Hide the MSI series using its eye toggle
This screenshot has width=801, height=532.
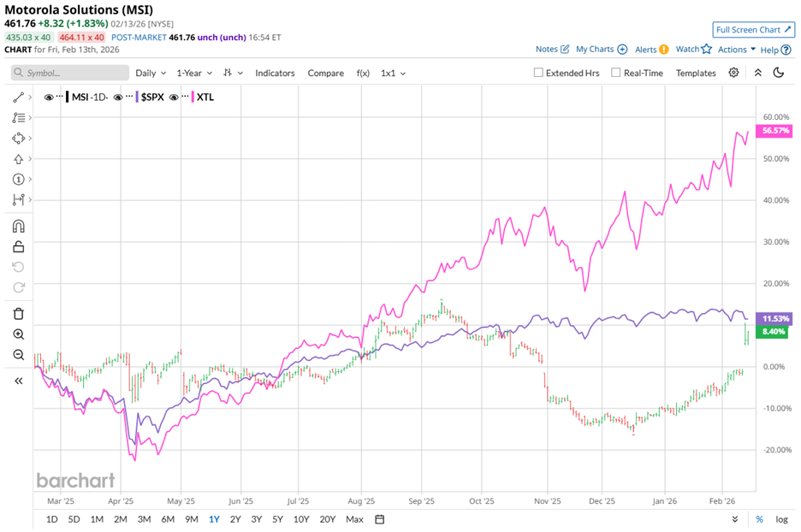49,98
